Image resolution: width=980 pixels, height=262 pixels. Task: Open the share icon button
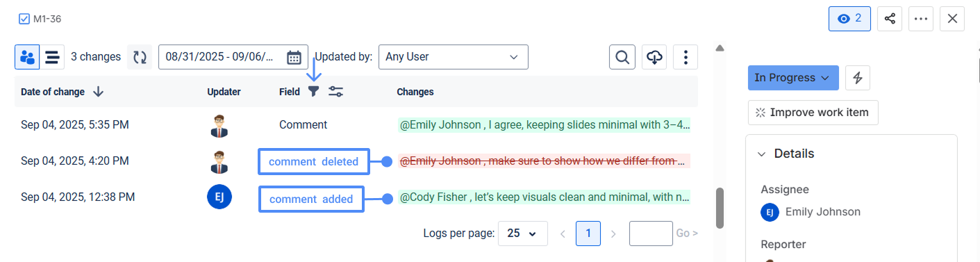point(890,19)
